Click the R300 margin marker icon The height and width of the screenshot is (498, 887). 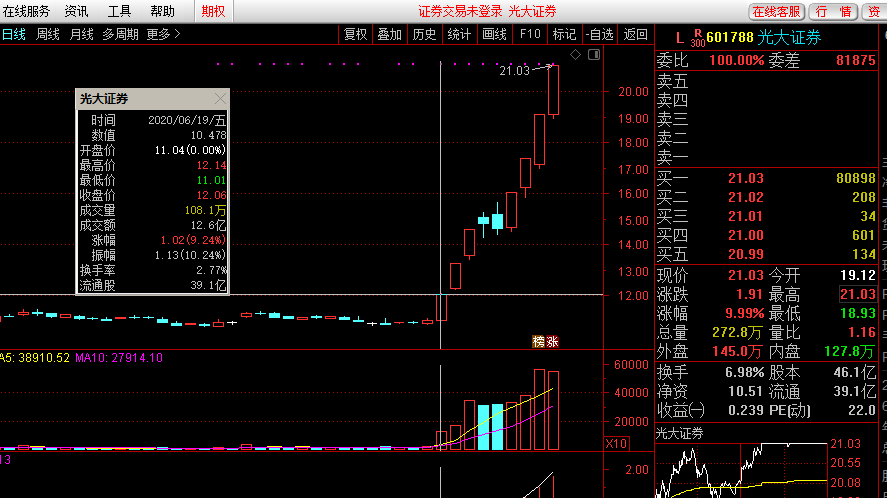(x=697, y=38)
